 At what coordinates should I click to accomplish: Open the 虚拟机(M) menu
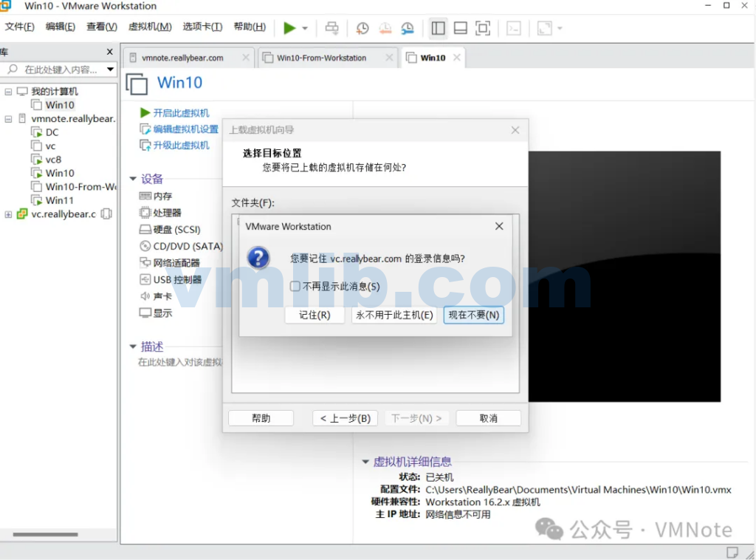(150, 27)
